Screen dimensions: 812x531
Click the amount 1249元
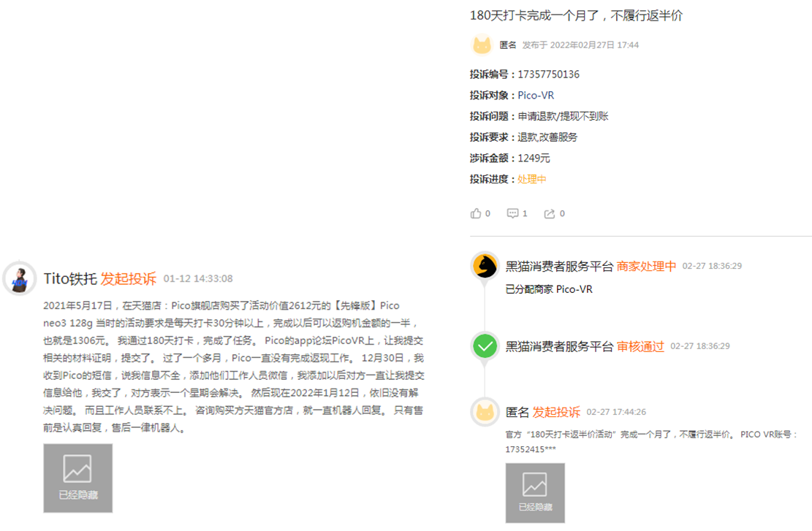coord(534,158)
